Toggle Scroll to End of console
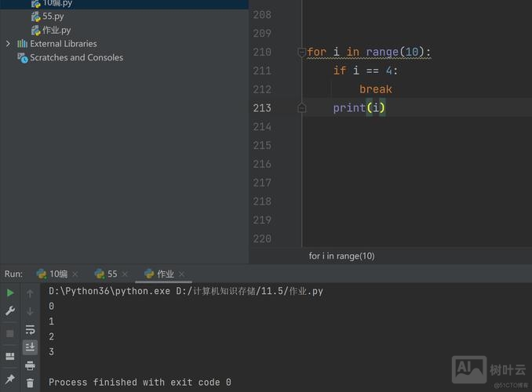The width and height of the screenshot is (532, 392). click(30, 347)
